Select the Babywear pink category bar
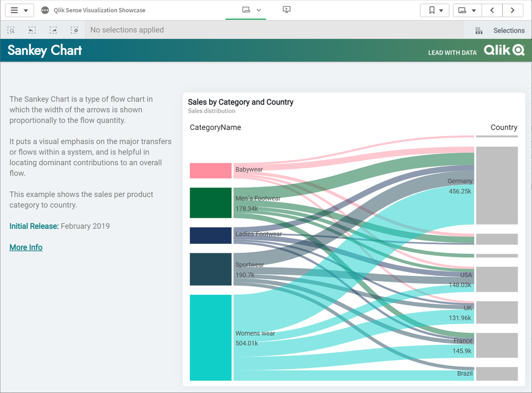The image size is (532, 393). click(211, 171)
